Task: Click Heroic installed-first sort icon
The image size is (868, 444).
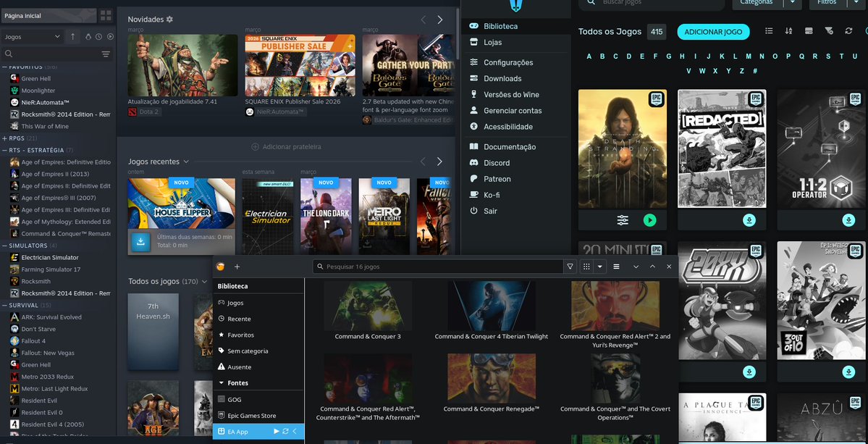Action: pyautogui.click(x=809, y=31)
